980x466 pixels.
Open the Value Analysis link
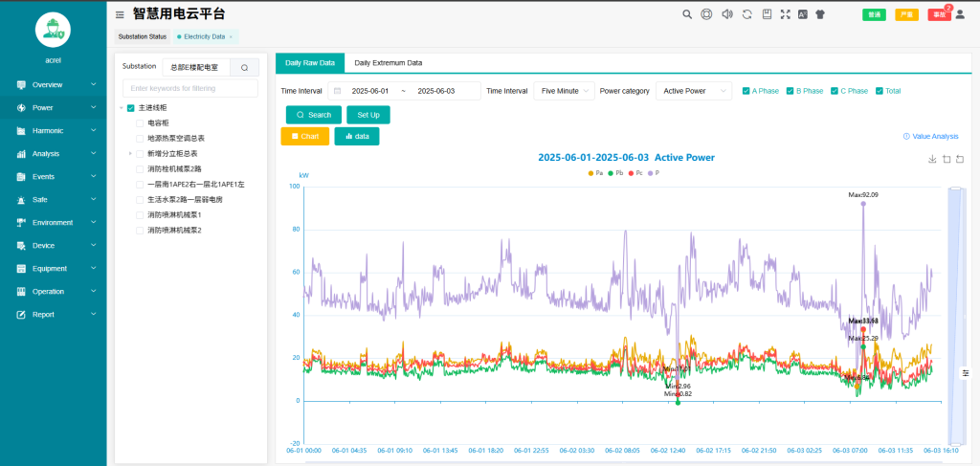tap(930, 136)
